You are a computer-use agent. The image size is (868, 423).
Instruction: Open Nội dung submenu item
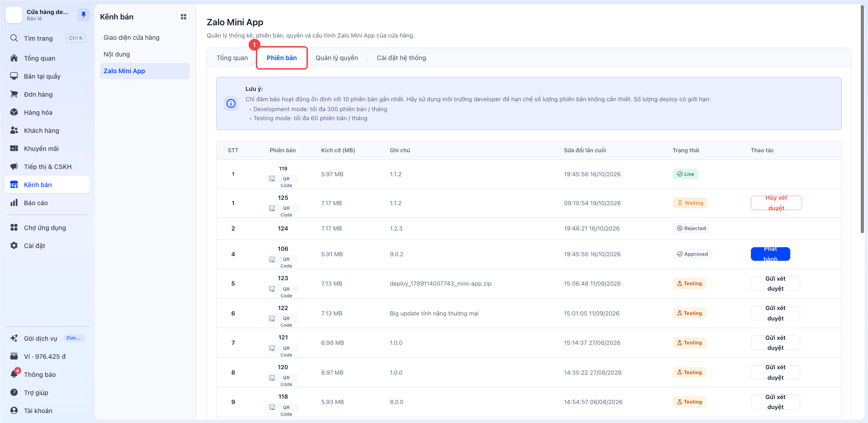point(145,54)
